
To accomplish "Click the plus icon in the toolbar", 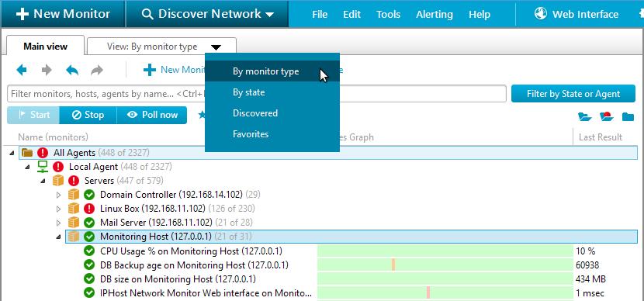I will point(150,71).
